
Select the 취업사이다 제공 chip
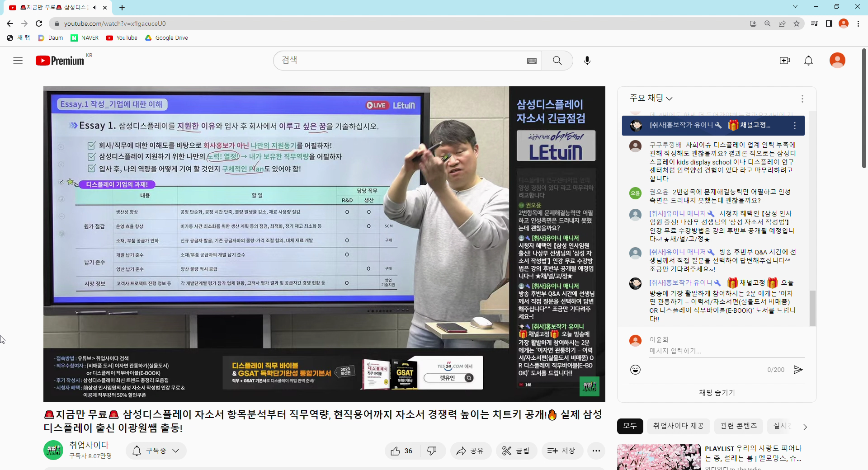tap(678, 426)
